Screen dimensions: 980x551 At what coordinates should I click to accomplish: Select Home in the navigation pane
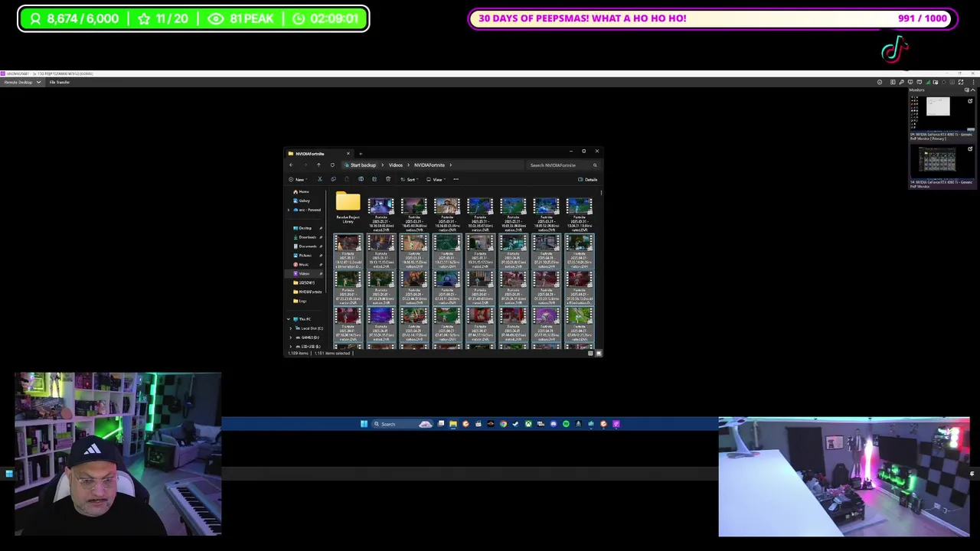(302, 191)
